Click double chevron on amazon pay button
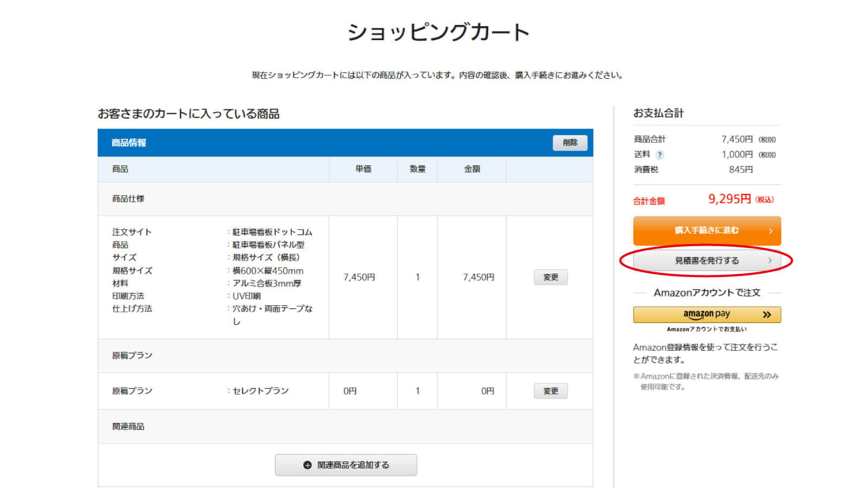The image size is (868, 488). click(767, 314)
